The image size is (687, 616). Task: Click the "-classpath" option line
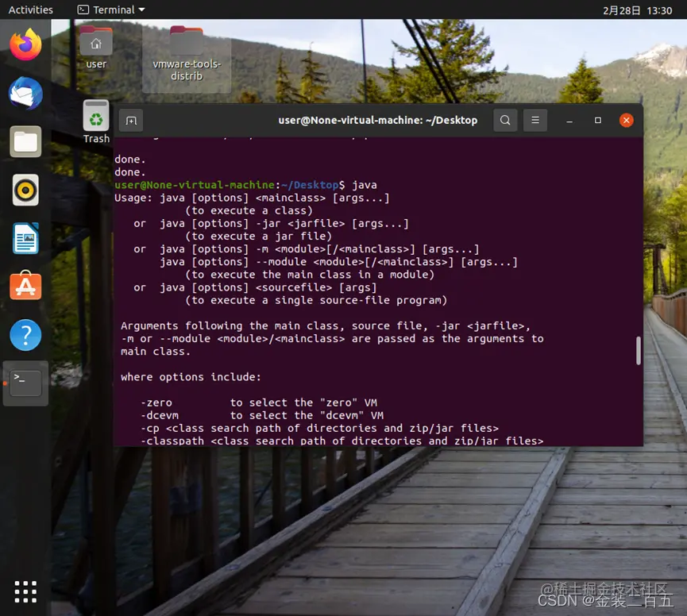click(x=342, y=441)
